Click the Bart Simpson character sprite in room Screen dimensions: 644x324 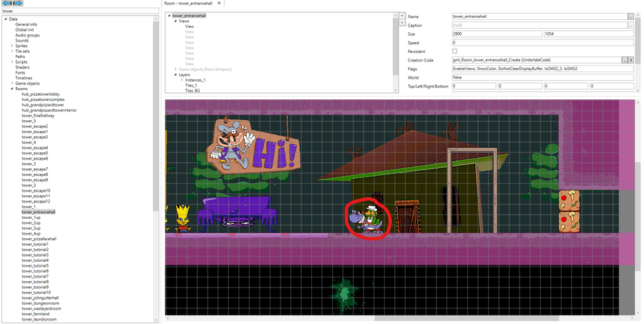182,219
